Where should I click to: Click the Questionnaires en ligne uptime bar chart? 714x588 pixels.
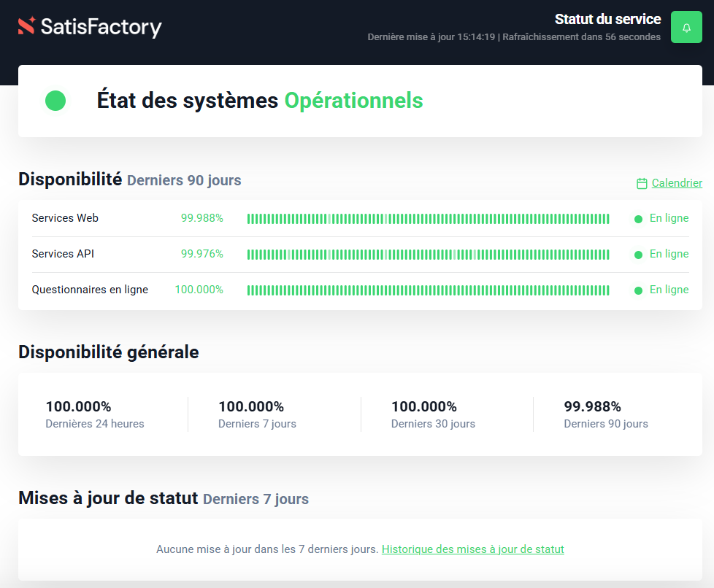point(428,290)
